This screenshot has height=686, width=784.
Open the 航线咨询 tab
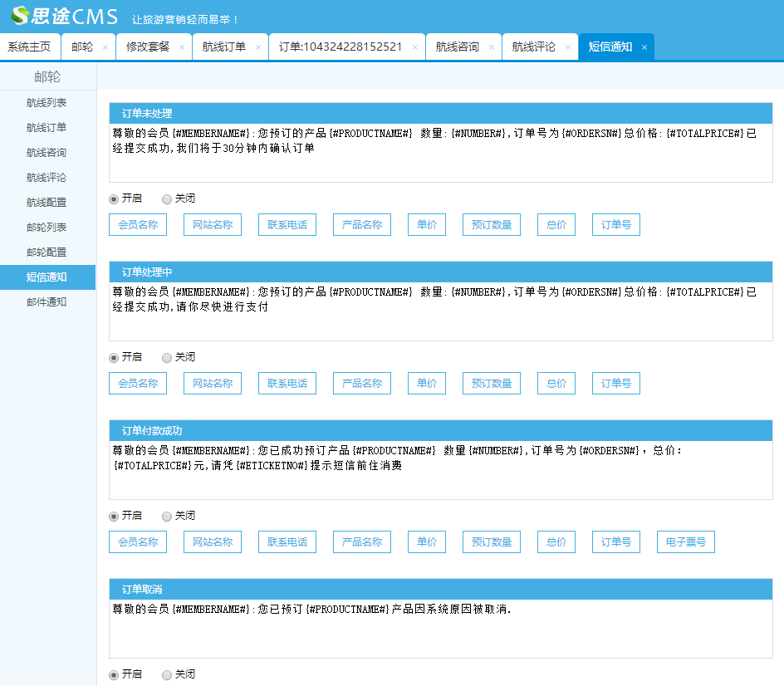pos(458,47)
